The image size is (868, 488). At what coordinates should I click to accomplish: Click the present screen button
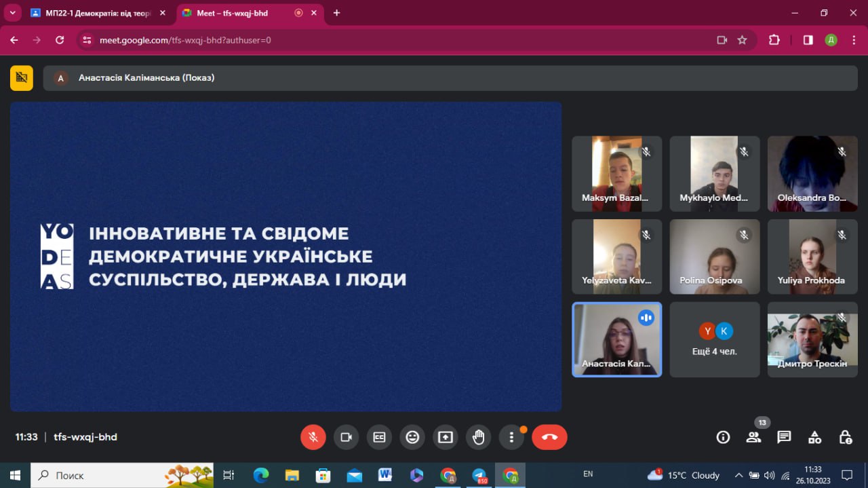coord(446,437)
